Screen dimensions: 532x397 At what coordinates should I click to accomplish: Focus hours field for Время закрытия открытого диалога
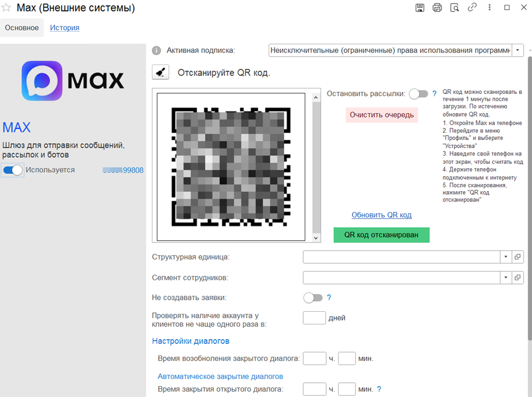(x=315, y=389)
